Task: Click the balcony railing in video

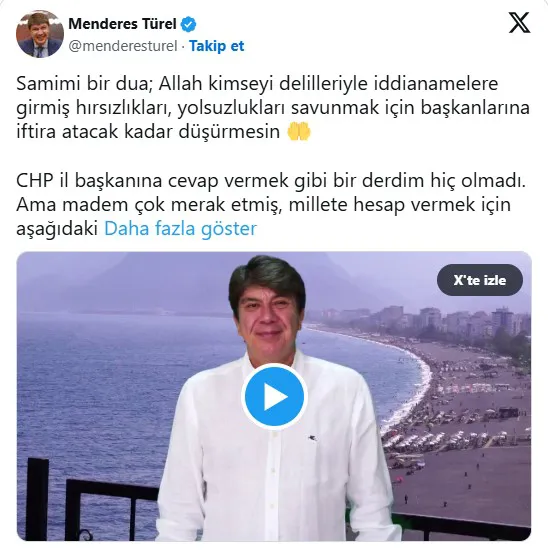Action: (x=88, y=504)
